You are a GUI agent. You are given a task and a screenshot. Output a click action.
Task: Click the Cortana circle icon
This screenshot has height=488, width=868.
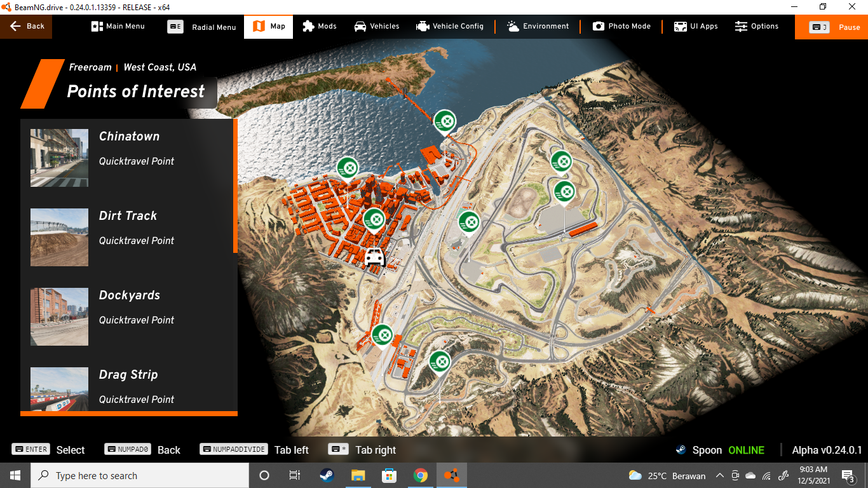click(264, 475)
